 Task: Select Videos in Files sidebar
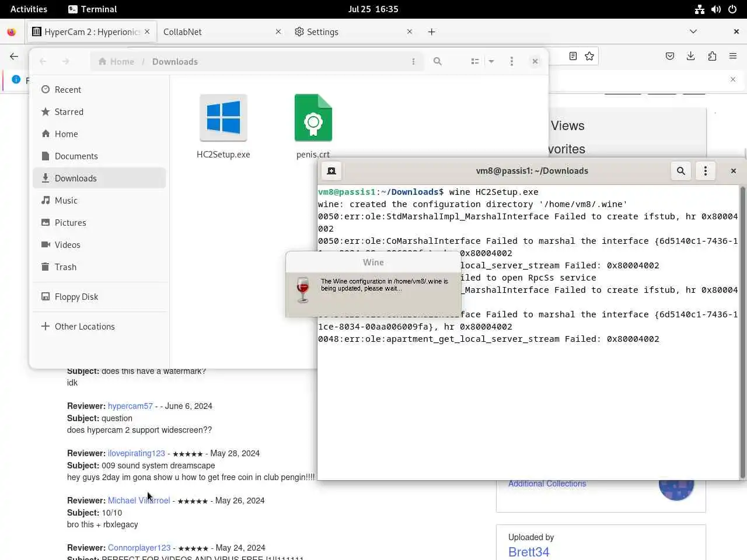pyautogui.click(x=99, y=245)
